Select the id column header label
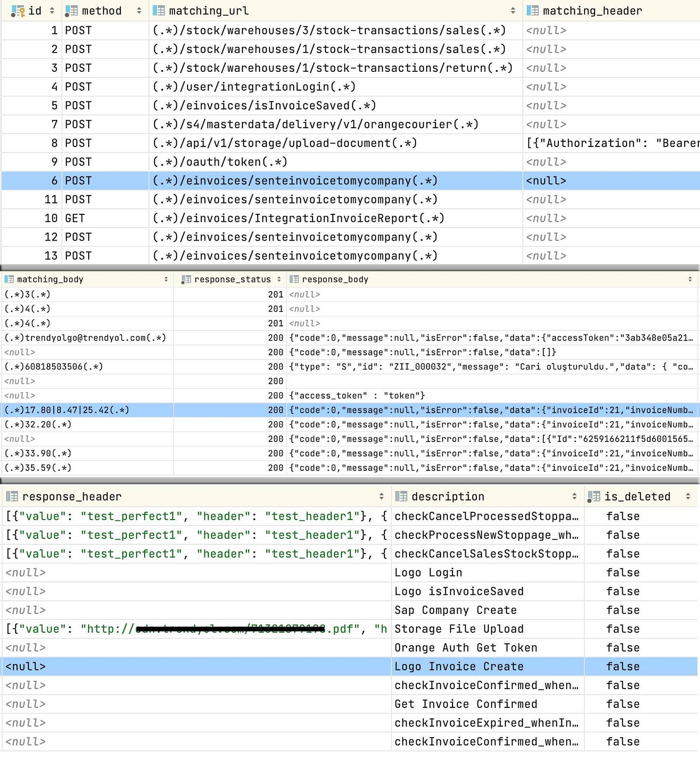The width and height of the screenshot is (700, 760). click(35, 11)
